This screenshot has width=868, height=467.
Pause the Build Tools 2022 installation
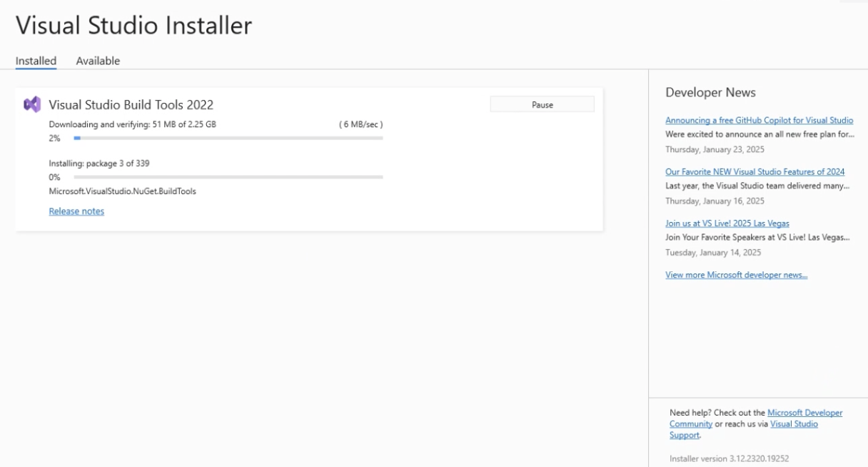[542, 104]
